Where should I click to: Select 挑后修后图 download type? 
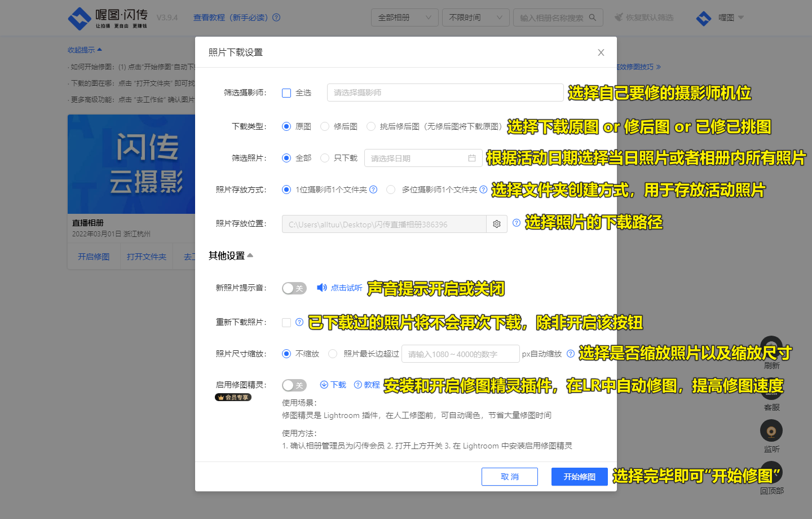point(371,126)
